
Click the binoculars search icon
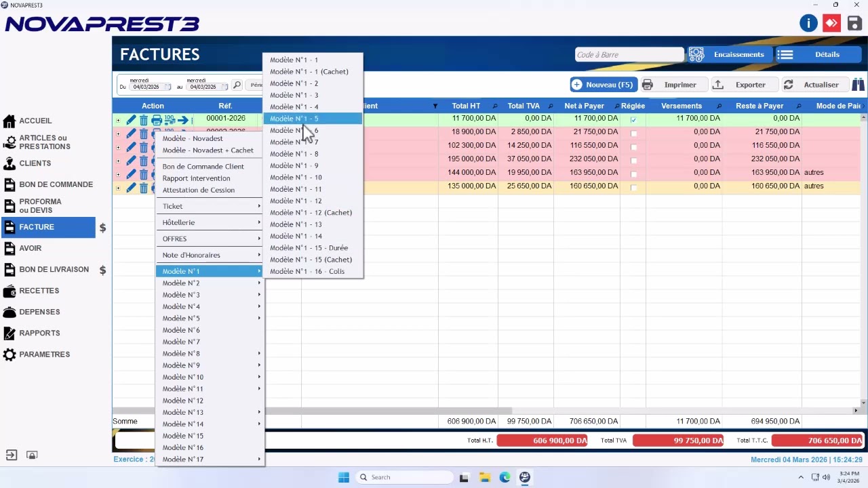858,85
